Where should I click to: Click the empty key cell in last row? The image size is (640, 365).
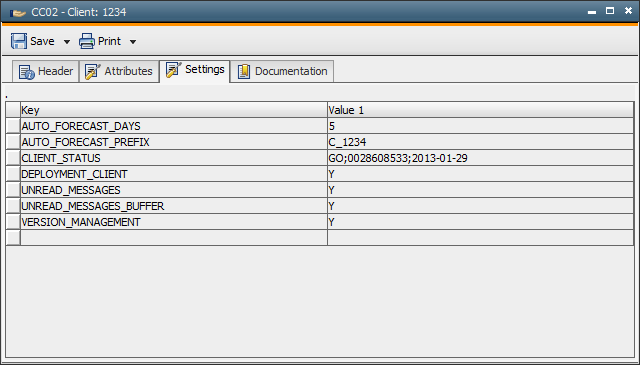point(174,238)
